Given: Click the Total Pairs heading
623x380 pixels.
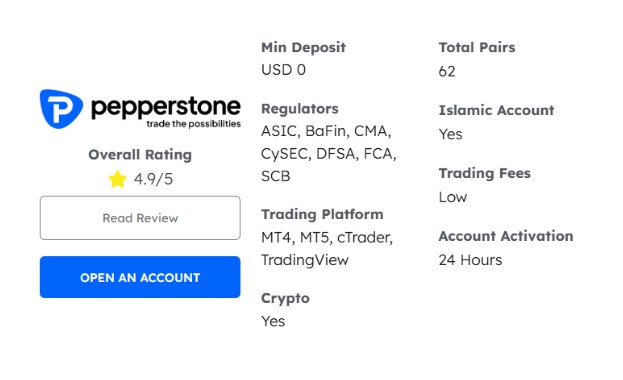Looking at the screenshot, I should (x=477, y=47).
